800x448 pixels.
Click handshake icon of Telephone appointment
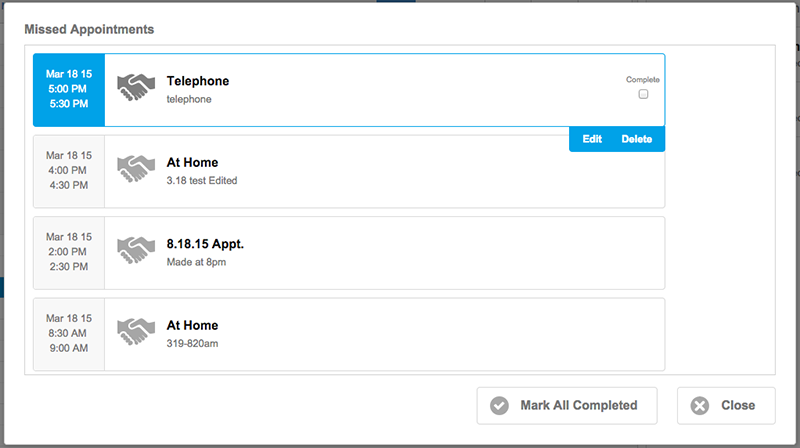[x=136, y=87]
